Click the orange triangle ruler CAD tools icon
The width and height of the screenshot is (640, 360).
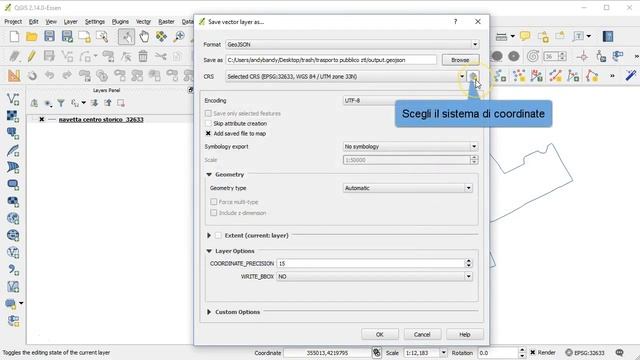point(14,76)
